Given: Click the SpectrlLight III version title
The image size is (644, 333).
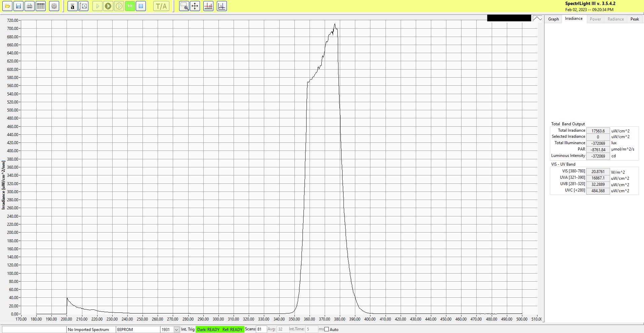Looking at the screenshot, I should [590, 4].
